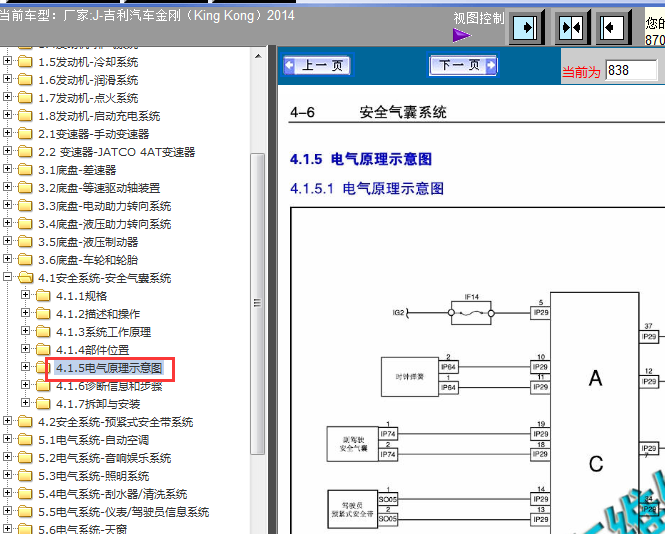Expand 2.1变速器-手动变速器 node
This screenshot has width=665, height=534.
tap(7, 133)
